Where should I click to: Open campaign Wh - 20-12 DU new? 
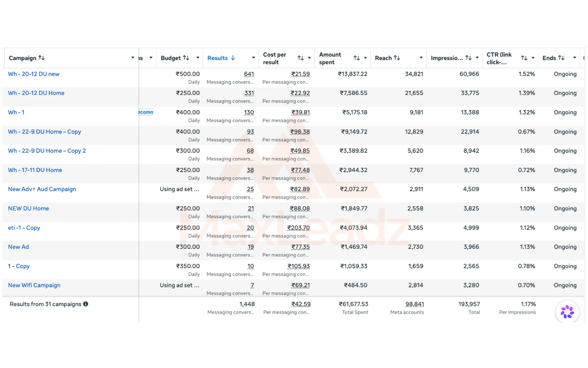pyautogui.click(x=34, y=74)
